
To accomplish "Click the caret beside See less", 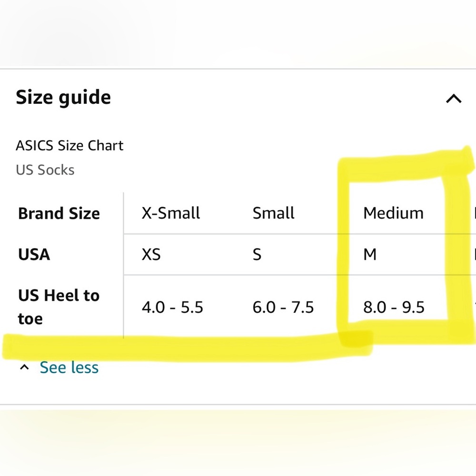I will pyautogui.click(x=24, y=367).
